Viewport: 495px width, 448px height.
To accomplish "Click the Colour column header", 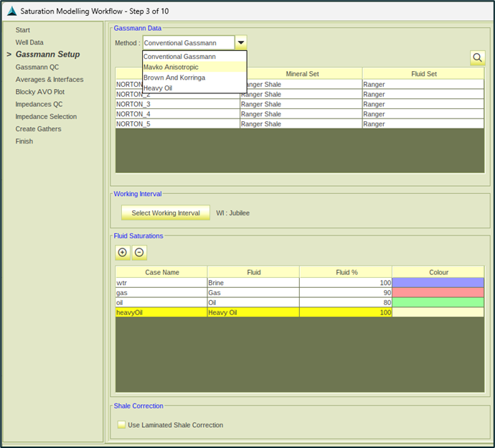I will click(438, 272).
